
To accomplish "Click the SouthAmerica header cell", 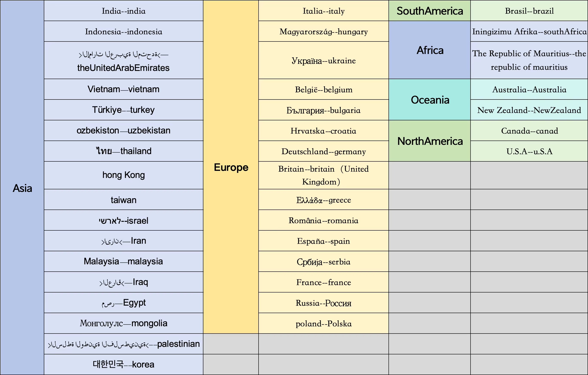I will pos(430,11).
